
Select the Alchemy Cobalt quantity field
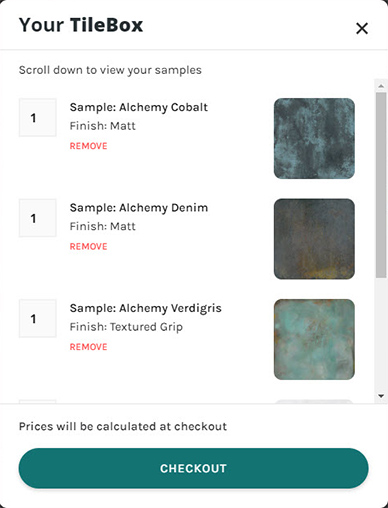[x=37, y=117]
